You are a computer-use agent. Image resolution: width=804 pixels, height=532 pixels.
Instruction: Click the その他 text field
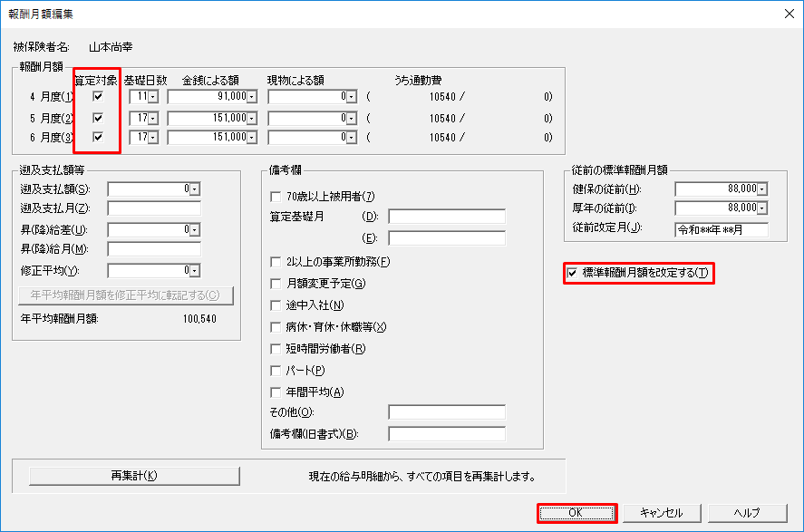pos(446,412)
